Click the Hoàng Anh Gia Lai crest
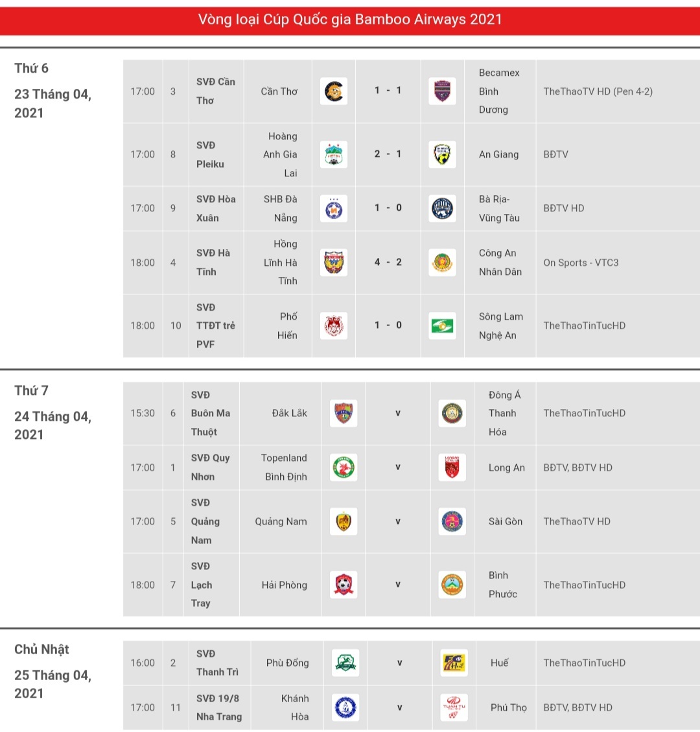700x732 pixels. pyautogui.click(x=334, y=154)
